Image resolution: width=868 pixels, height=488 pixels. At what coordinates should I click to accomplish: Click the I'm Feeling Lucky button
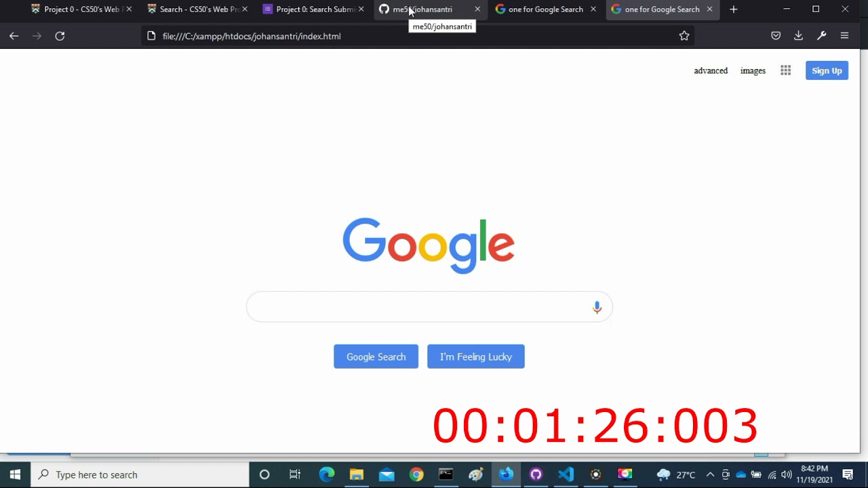(x=475, y=357)
